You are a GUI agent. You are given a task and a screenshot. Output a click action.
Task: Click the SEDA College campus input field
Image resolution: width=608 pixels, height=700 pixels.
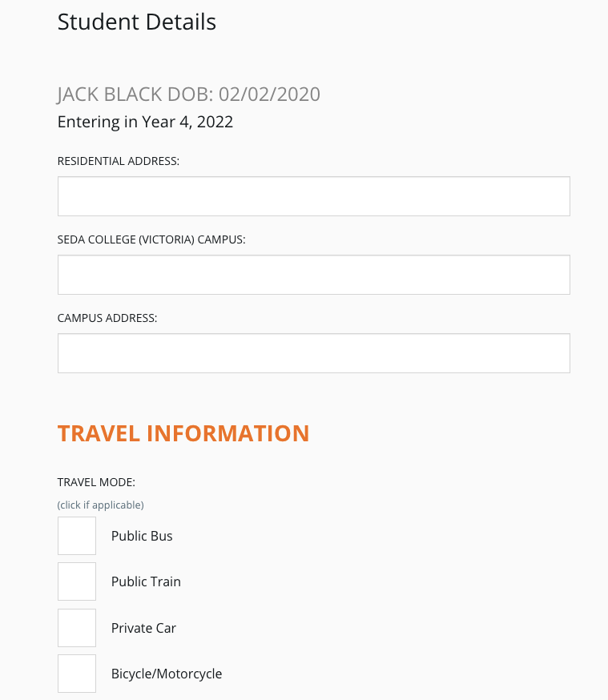(x=313, y=275)
